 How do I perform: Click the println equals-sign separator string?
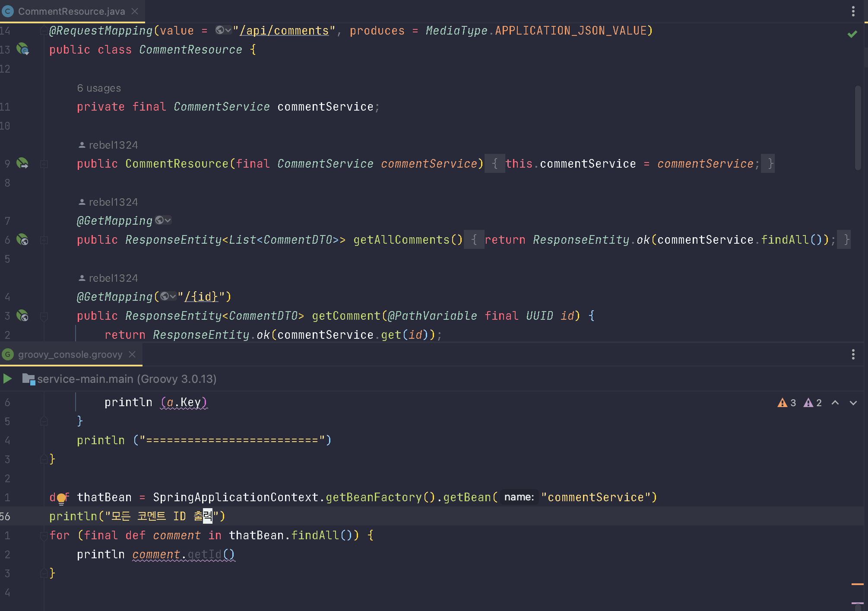click(232, 440)
